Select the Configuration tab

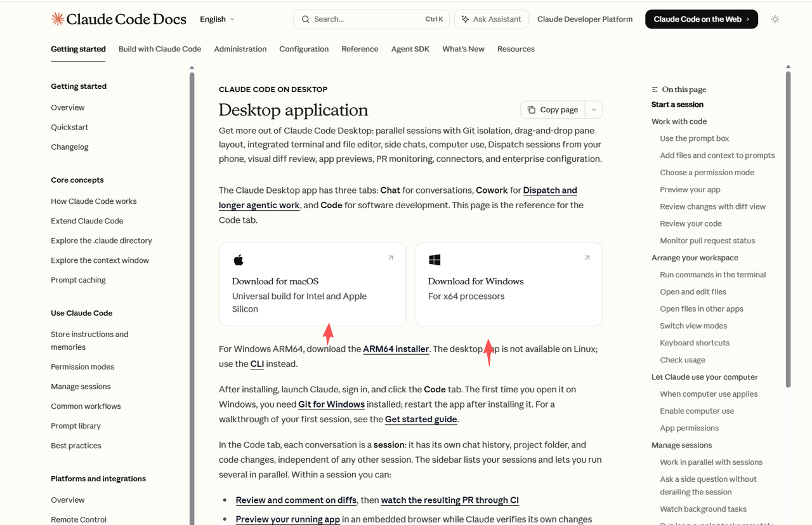click(304, 49)
